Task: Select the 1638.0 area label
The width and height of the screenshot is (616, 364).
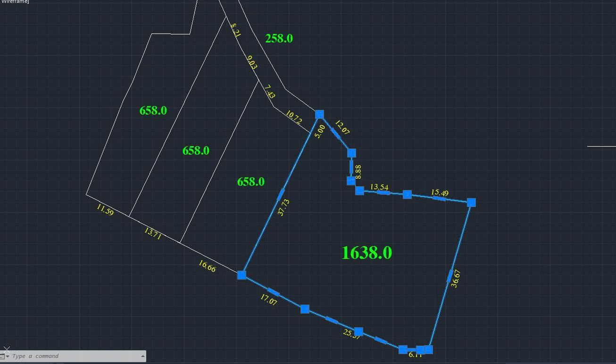Action: point(366,253)
